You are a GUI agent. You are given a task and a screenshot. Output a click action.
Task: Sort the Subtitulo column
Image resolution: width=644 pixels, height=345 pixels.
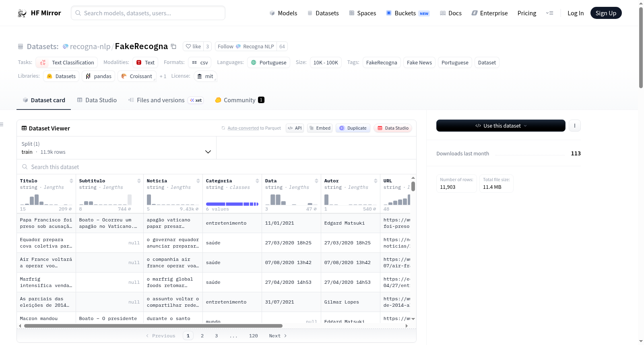tap(139, 181)
